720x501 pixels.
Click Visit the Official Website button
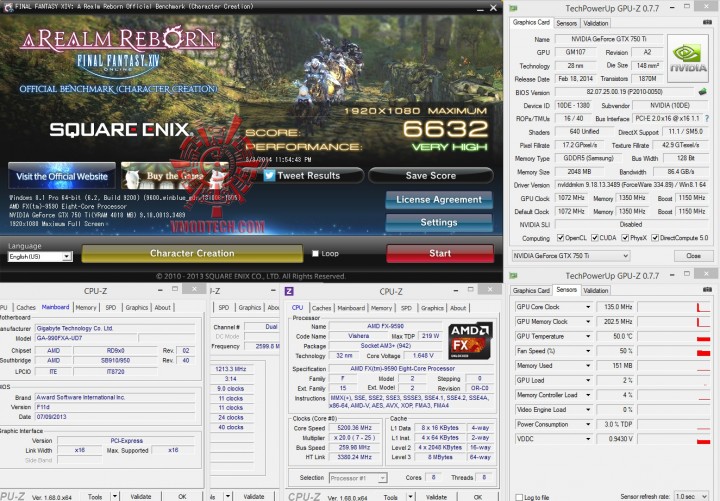click(x=62, y=175)
